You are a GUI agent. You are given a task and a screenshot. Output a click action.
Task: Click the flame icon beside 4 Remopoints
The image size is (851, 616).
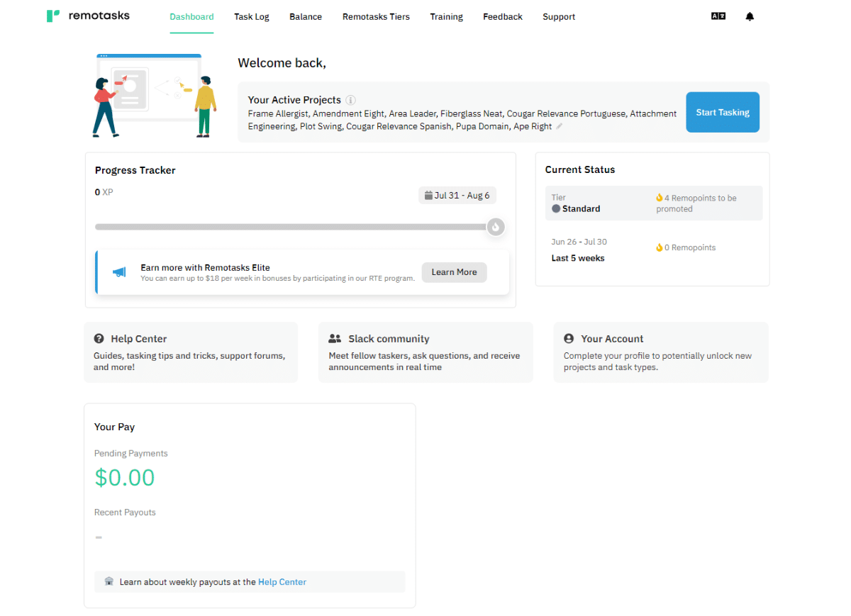(659, 198)
